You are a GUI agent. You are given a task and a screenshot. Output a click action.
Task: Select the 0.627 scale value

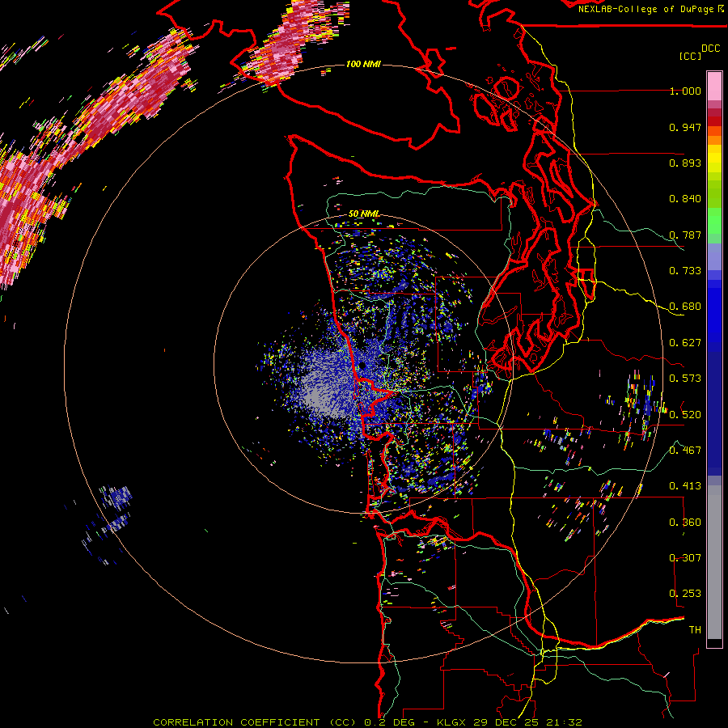[x=685, y=343]
